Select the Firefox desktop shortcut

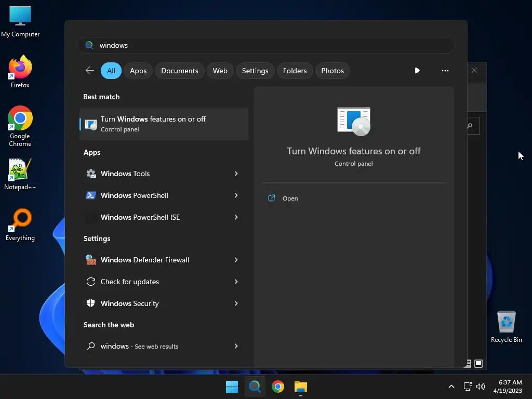pyautogui.click(x=20, y=72)
